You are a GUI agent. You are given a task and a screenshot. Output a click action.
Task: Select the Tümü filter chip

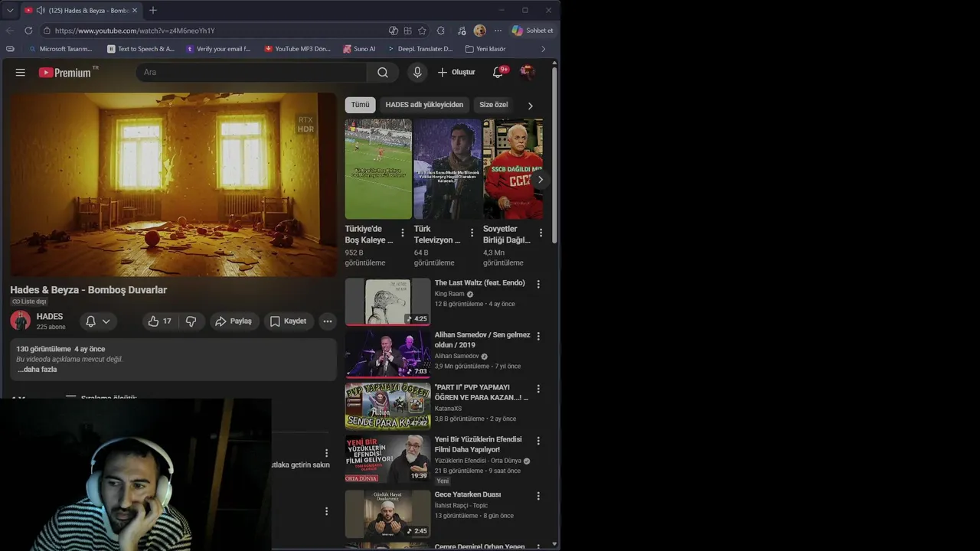pos(360,105)
